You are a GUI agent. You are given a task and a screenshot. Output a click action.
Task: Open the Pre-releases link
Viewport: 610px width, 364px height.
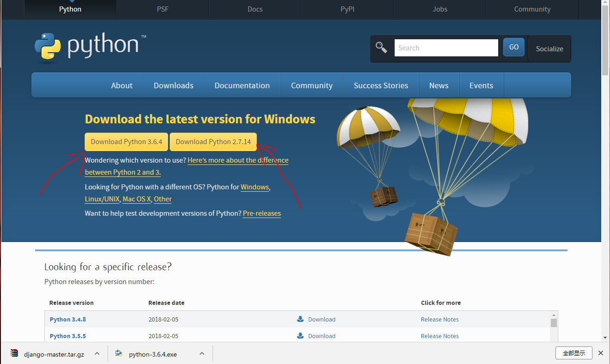click(262, 213)
